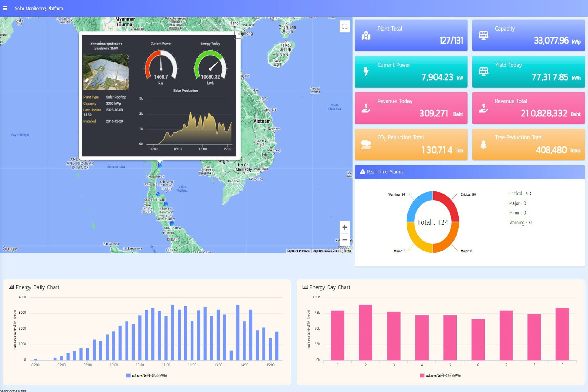Screen dimensions: 588x392
Task: Zoom in the map with plus
Action: pos(345,227)
